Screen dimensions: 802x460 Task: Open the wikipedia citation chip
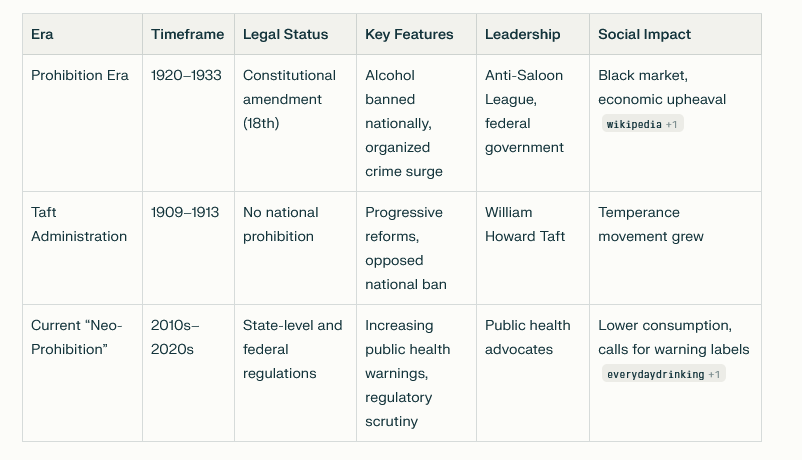coord(642,124)
